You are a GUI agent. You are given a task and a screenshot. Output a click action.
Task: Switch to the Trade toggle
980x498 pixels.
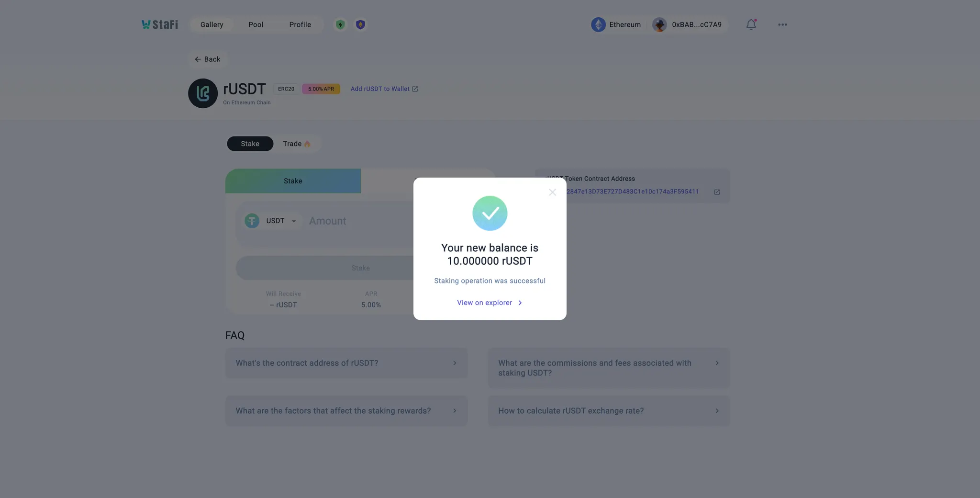[296, 144]
